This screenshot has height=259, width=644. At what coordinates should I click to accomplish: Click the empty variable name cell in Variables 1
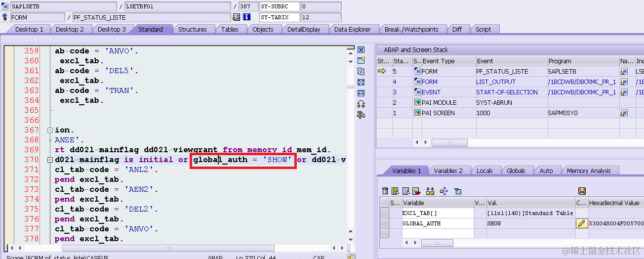point(437,233)
